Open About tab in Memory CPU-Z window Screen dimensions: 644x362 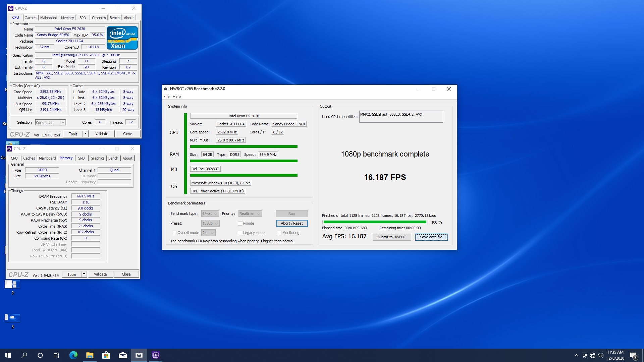[x=127, y=158]
